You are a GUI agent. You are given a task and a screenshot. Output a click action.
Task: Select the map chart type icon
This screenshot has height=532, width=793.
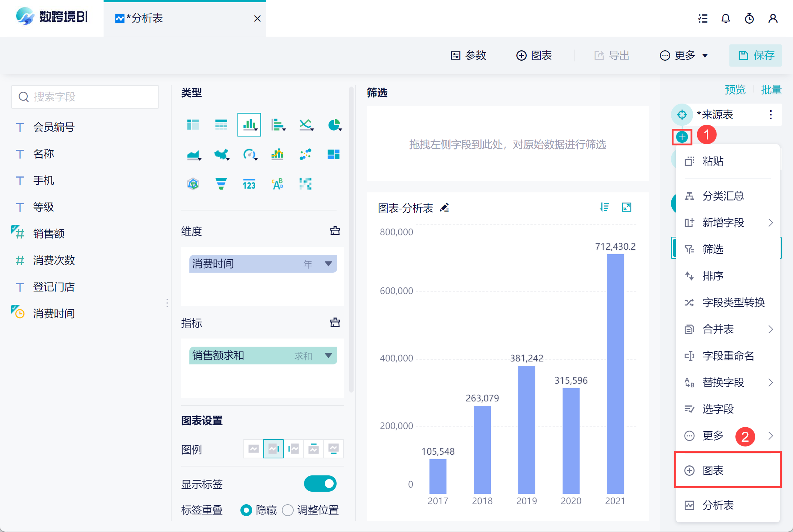[x=221, y=154]
